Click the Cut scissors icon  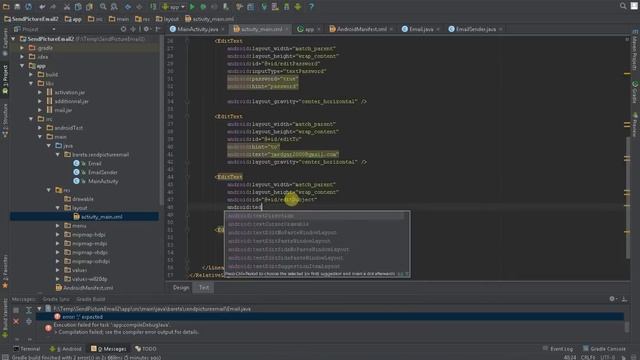tap(67, 7)
